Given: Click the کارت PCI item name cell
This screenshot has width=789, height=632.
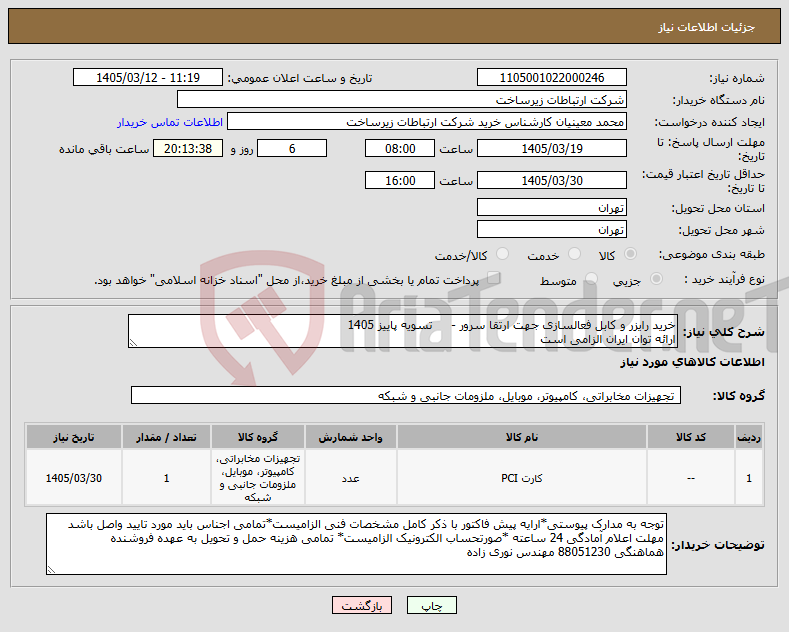Looking at the screenshot, I should pos(522,478).
